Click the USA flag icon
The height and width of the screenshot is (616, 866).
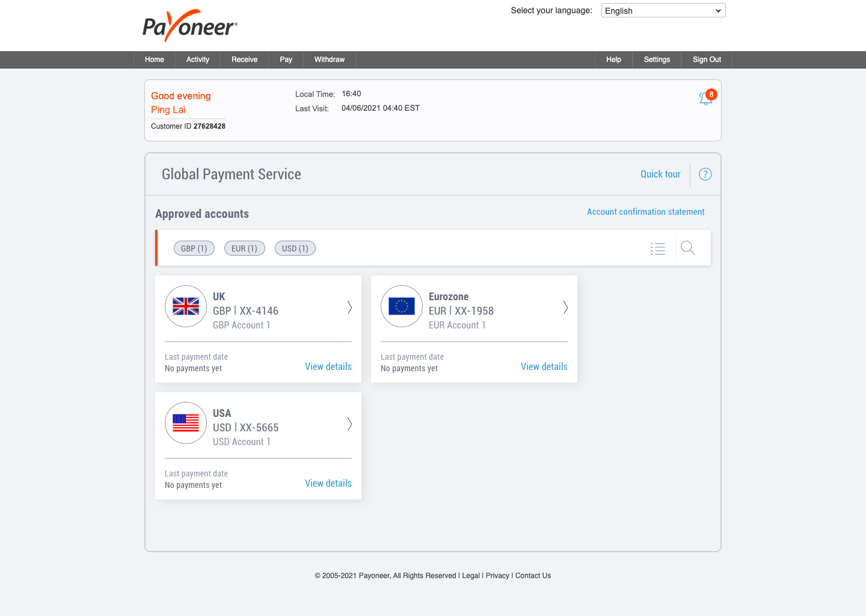point(186,423)
